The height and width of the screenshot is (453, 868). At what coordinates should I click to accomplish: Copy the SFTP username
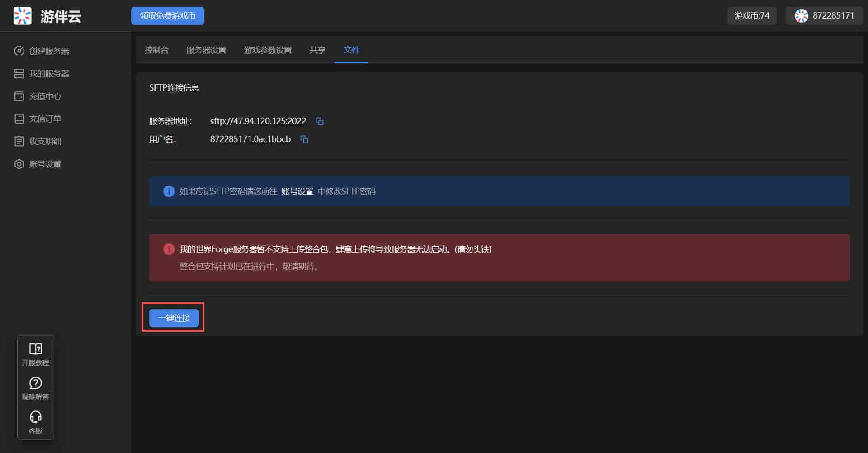[x=304, y=139]
